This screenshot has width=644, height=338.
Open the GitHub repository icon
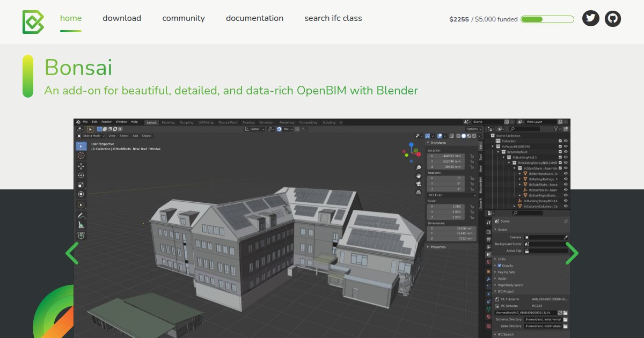[613, 18]
